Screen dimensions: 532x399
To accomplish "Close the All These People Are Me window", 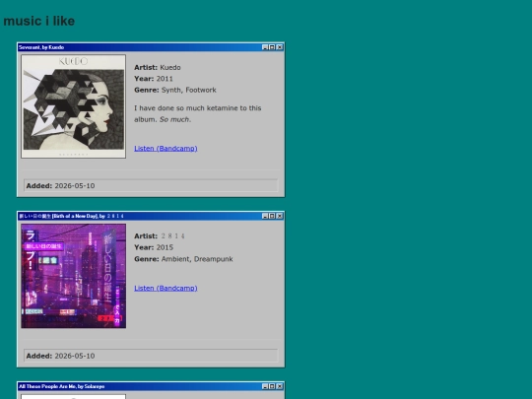I will 280,386.
